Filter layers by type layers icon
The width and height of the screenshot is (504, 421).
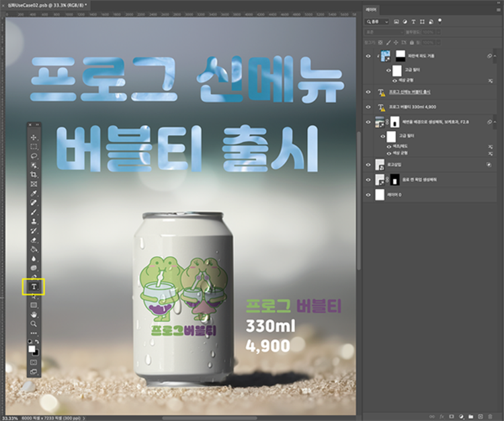(414, 22)
